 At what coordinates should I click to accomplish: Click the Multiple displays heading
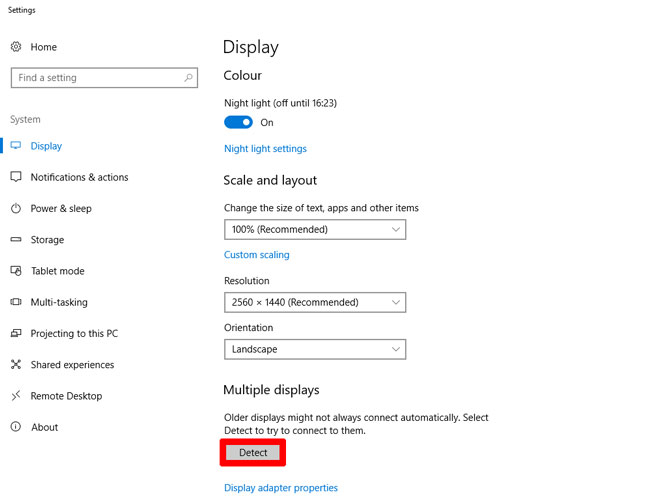[271, 389]
